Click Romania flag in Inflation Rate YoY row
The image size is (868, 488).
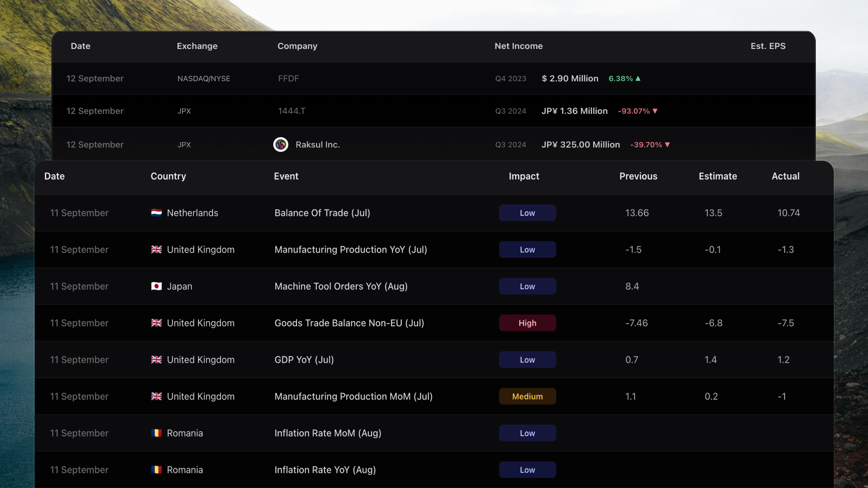click(156, 470)
